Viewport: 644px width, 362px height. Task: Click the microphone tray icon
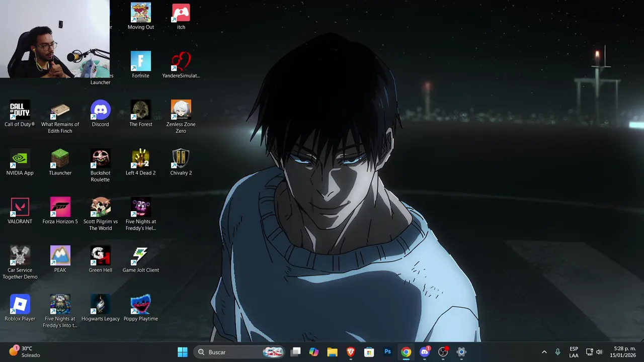point(557,352)
